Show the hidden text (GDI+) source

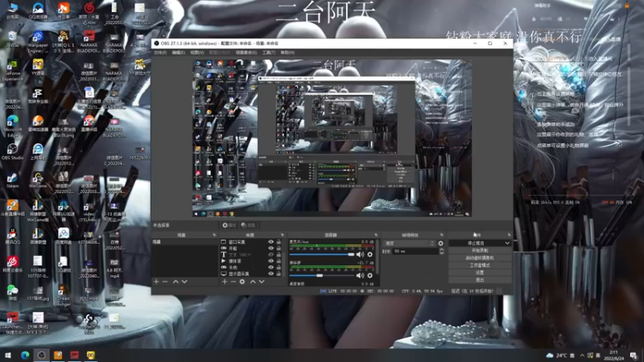click(x=270, y=254)
